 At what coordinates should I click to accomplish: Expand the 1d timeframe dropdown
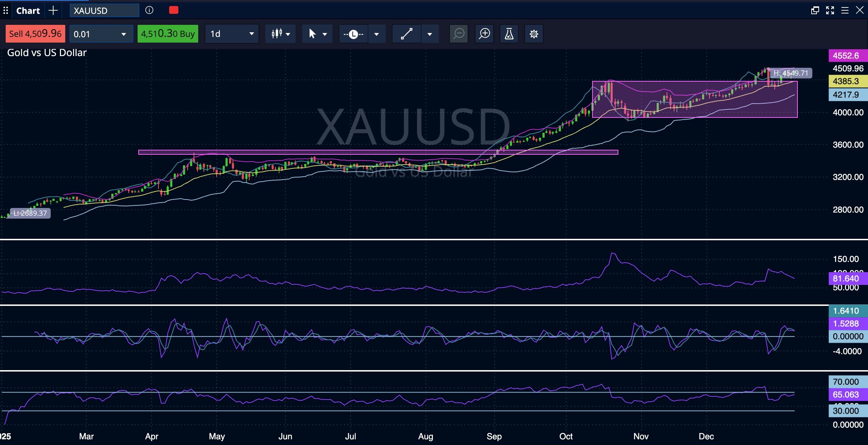pos(232,34)
